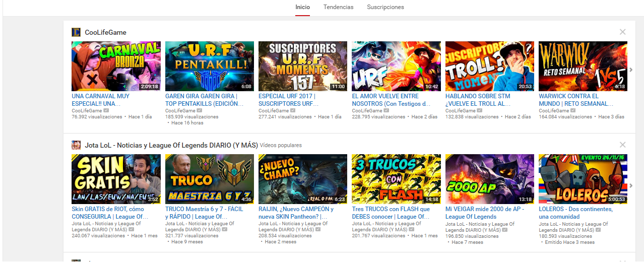Open the Truco Maestria 6 y 7 thumbnail

209,179
